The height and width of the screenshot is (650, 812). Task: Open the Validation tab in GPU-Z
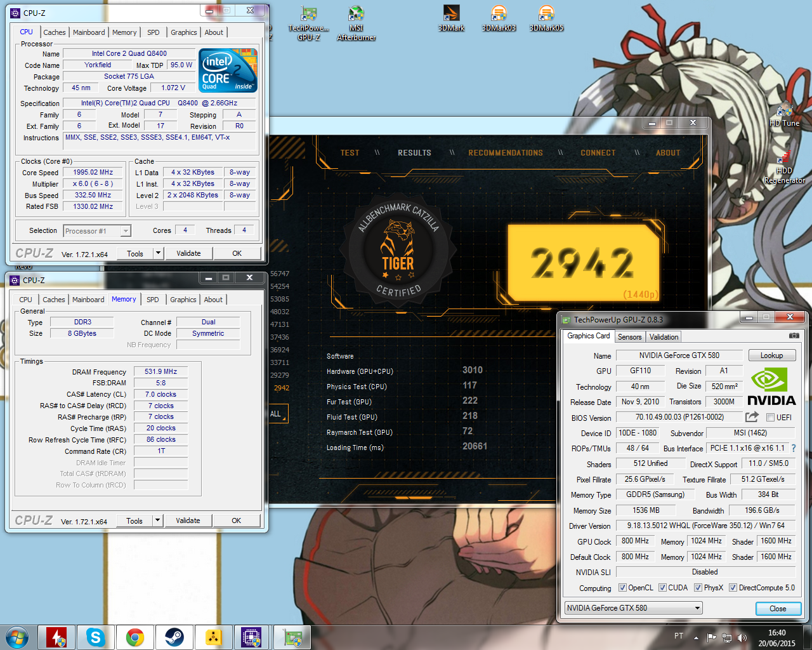coord(664,337)
